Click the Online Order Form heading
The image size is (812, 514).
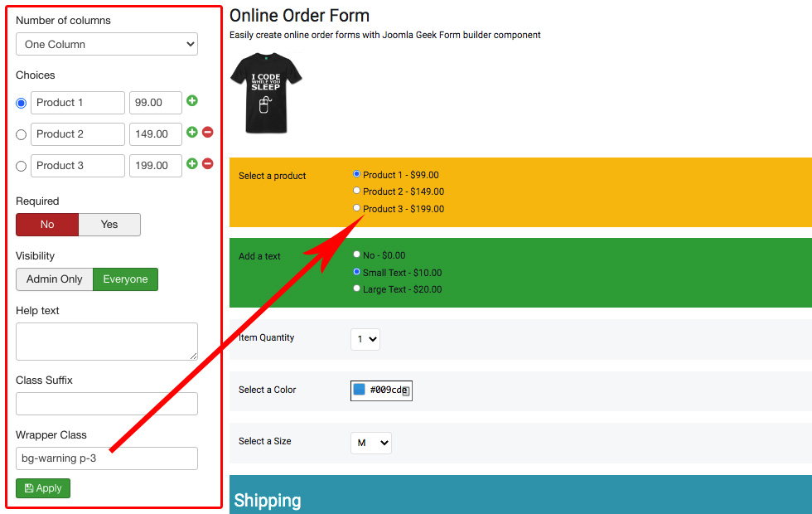pos(299,16)
